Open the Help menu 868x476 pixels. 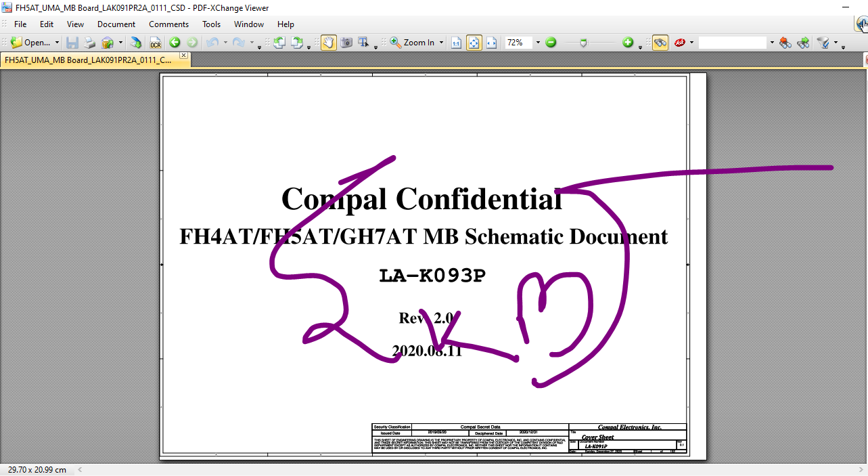(x=286, y=24)
